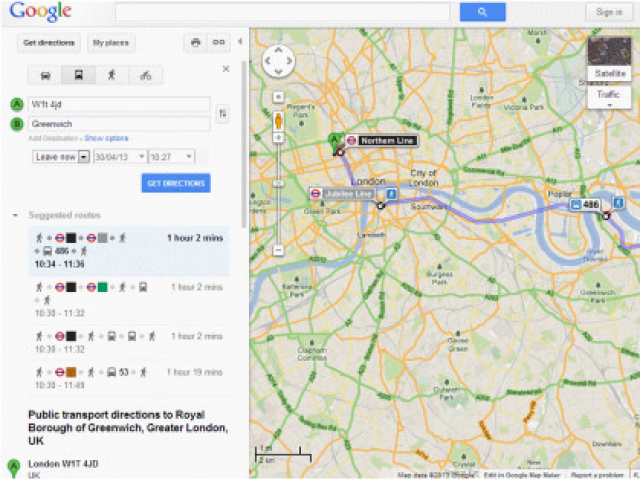
Task: Click the blue search magnifier button
Action: click(x=482, y=12)
